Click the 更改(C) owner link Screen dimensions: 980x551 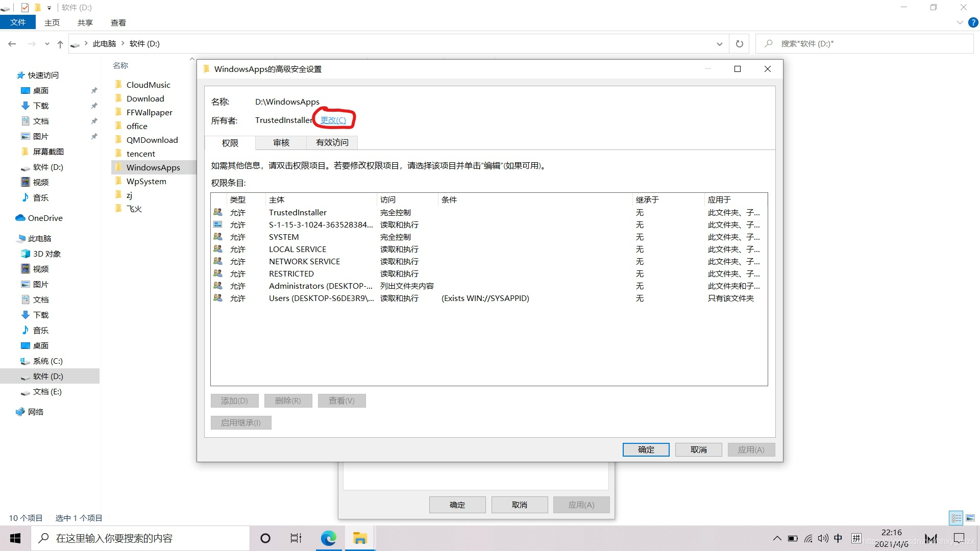[x=333, y=120]
